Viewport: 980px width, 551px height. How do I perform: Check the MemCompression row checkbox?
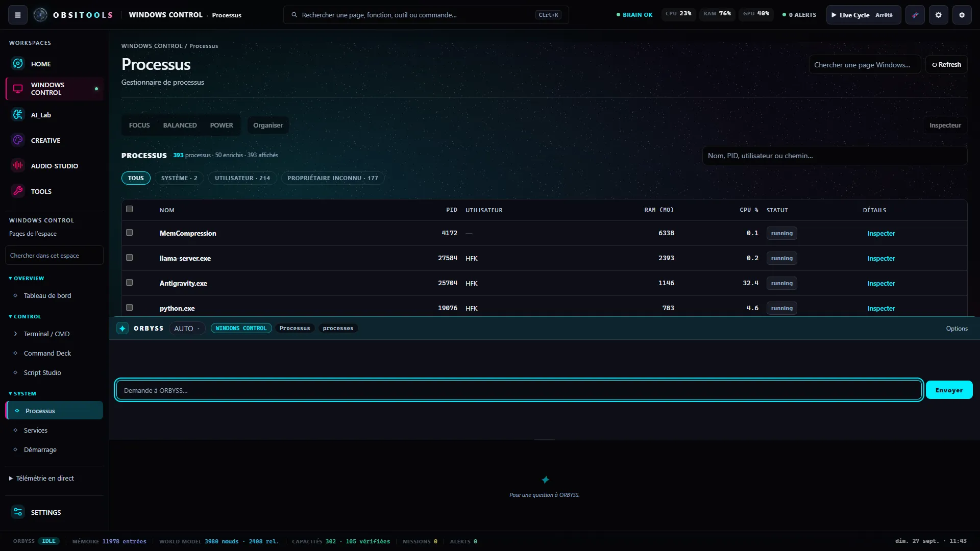(130, 233)
